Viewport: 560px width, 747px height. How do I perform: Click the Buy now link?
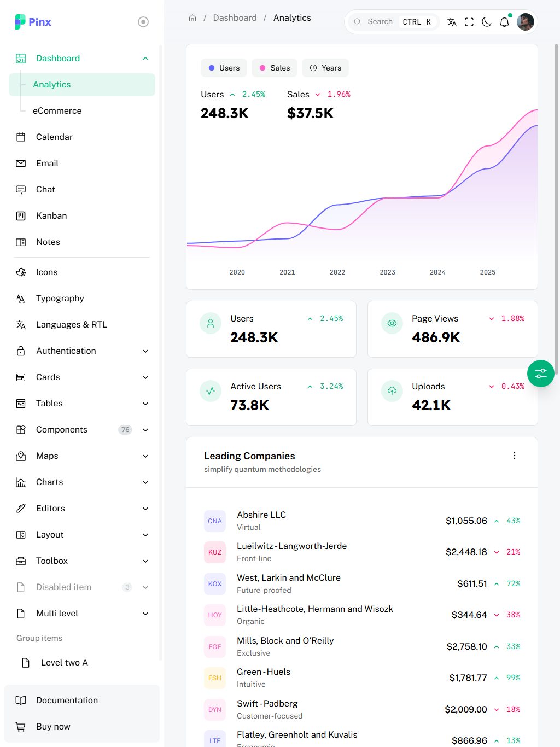(82, 727)
